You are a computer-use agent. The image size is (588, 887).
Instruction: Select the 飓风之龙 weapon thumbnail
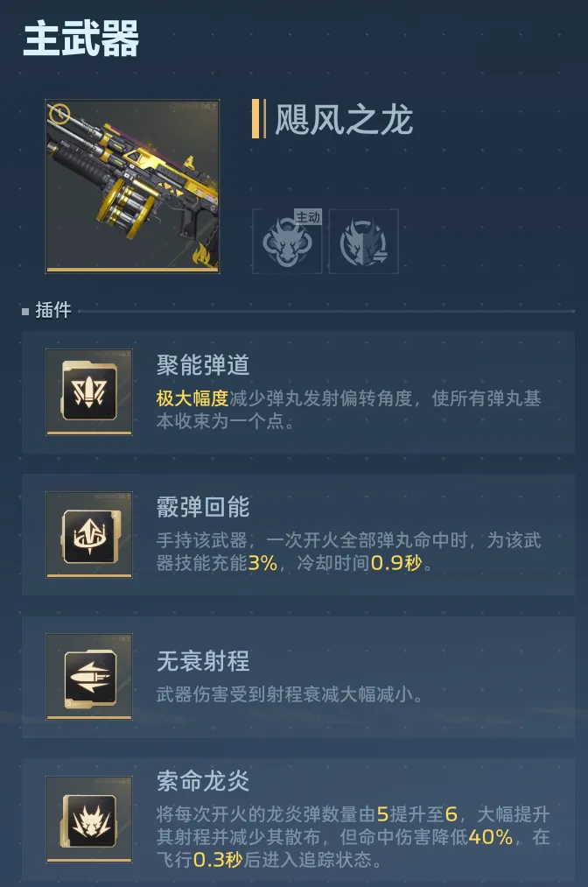(x=132, y=187)
